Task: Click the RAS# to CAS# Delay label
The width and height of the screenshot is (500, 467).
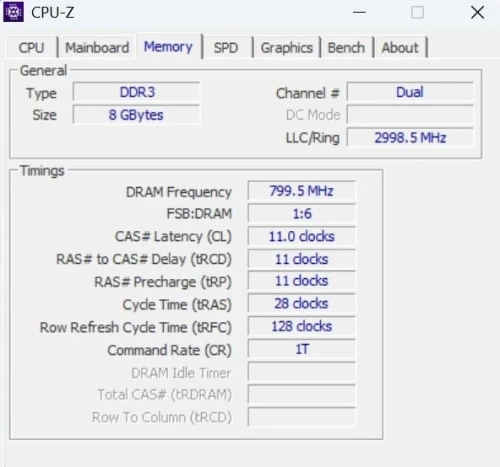Action: click(x=144, y=259)
